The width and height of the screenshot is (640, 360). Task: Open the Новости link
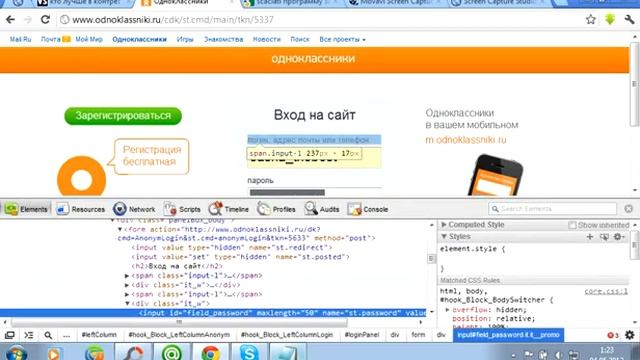(x=267, y=40)
